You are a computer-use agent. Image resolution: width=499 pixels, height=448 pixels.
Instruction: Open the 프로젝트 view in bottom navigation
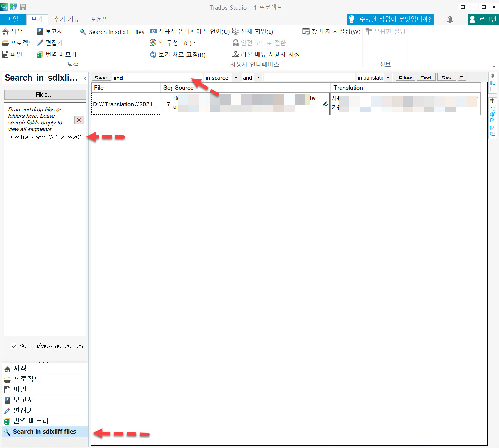click(x=27, y=379)
